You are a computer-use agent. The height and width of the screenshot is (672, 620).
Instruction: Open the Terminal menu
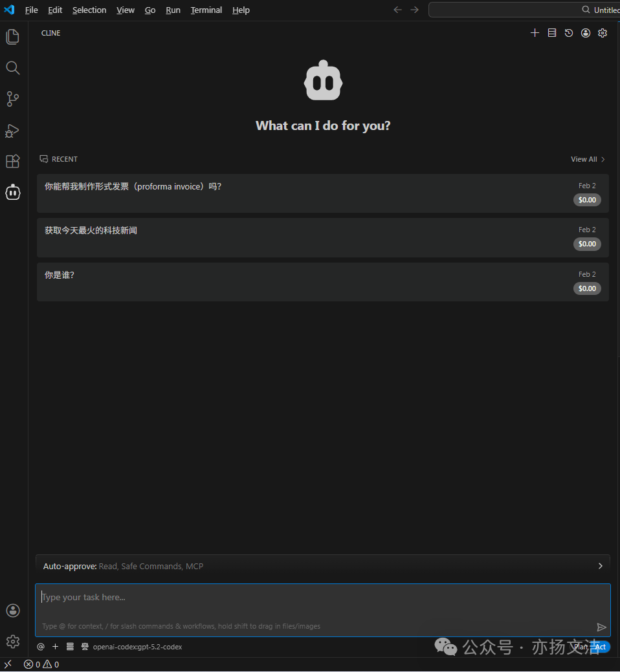coord(206,10)
